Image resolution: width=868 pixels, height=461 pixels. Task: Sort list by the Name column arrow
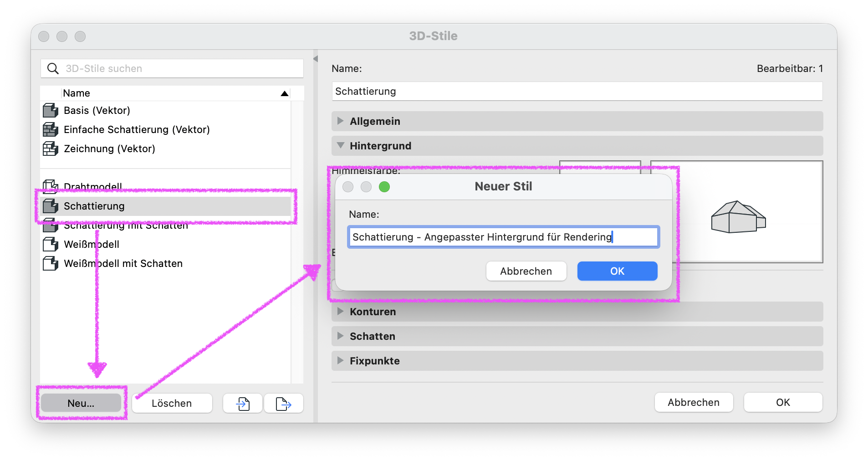(x=285, y=93)
